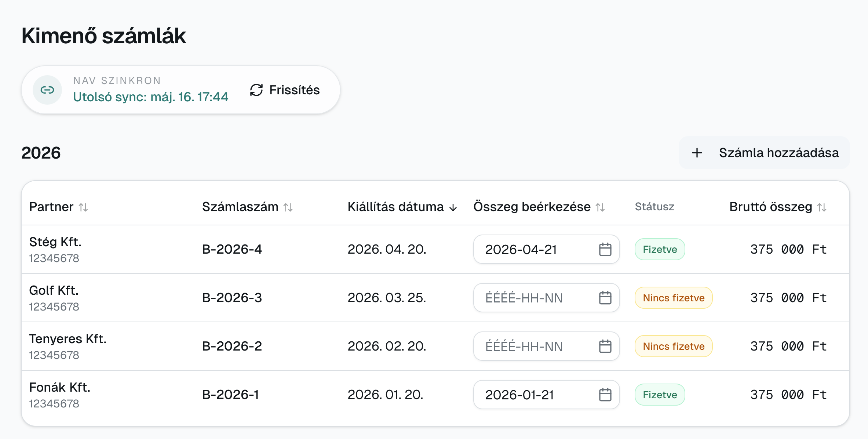This screenshot has width=868, height=439.
Task: Click issue date 2026. 03. 25.
Action: (x=387, y=298)
